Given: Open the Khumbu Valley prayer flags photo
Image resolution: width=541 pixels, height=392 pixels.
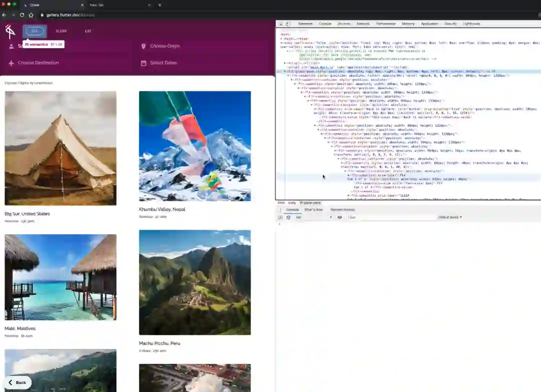Looking at the screenshot, I should pos(195,146).
